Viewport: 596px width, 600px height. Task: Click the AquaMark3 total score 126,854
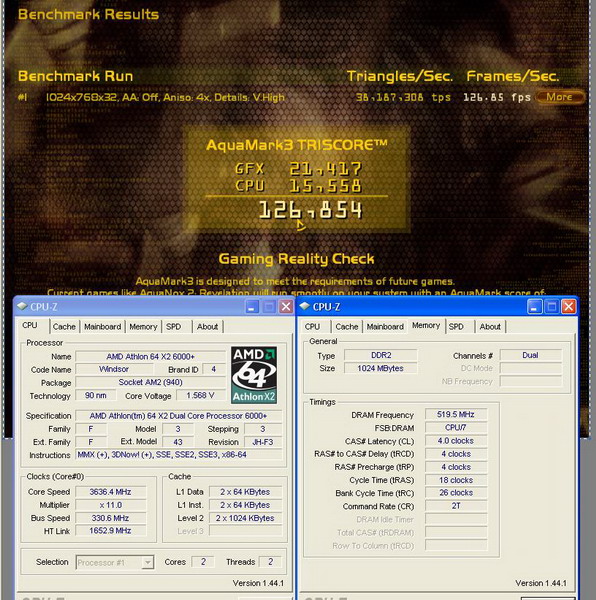(310, 210)
